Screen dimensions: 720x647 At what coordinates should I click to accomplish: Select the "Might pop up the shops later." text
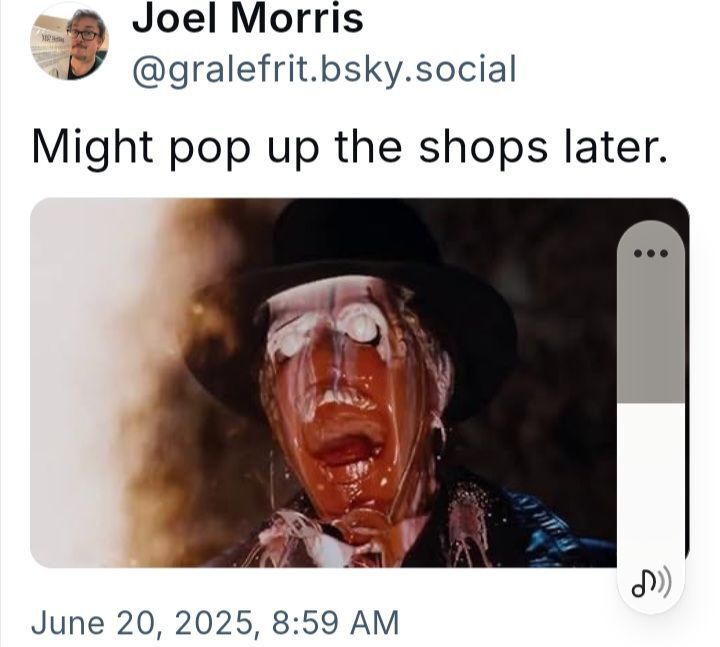click(349, 148)
